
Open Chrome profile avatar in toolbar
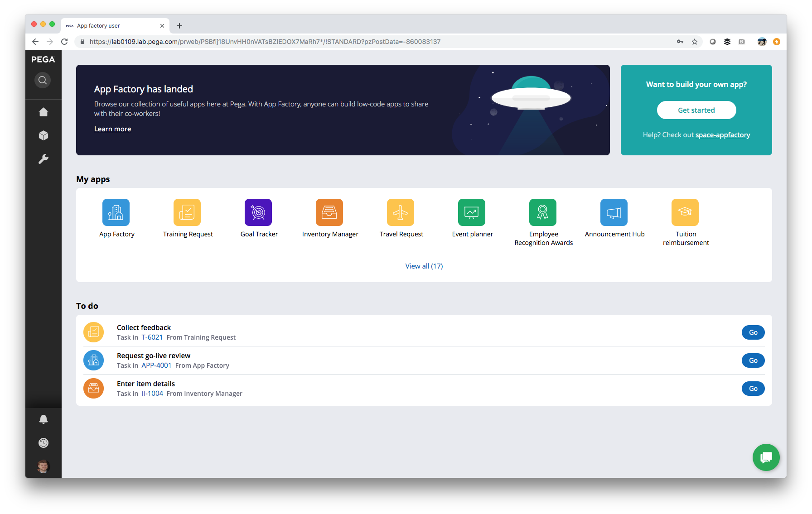tap(762, 42)
